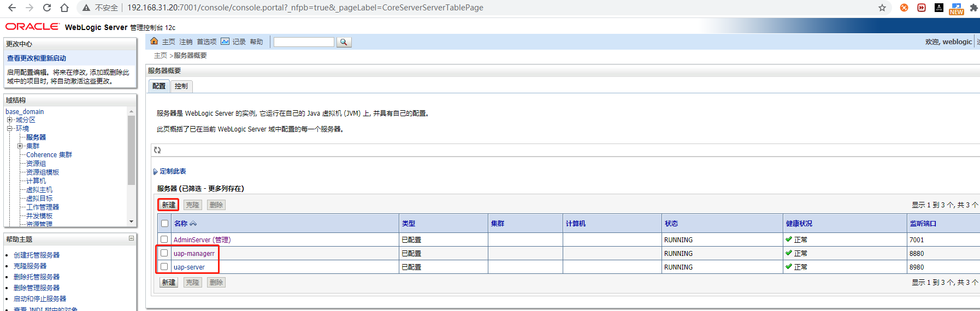Click lower 删除 button below table

(216, 283)
